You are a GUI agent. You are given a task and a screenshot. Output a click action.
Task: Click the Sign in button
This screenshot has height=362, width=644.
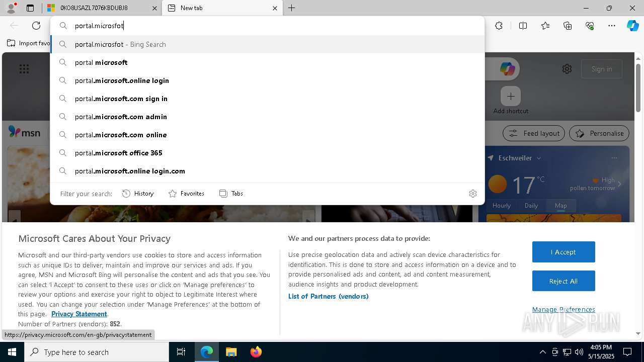pyautogui.click(x=602, y=69)
